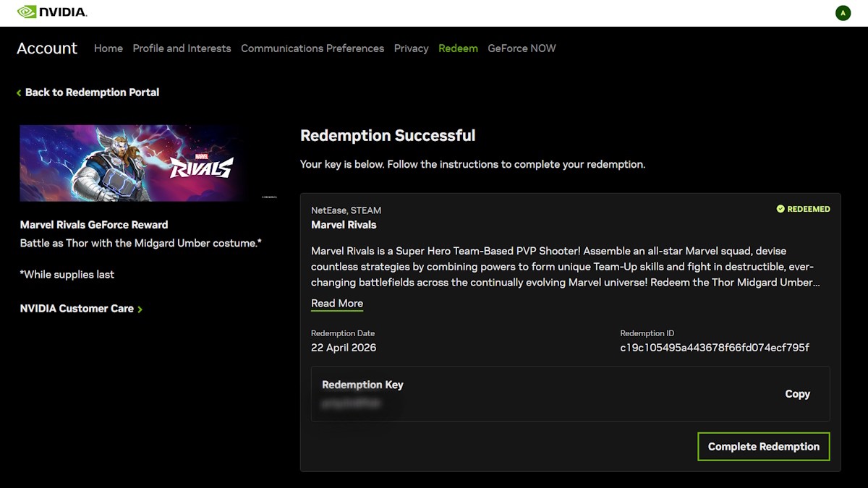Expand description with Read More
868x488 pixels.
click(337, 304)
